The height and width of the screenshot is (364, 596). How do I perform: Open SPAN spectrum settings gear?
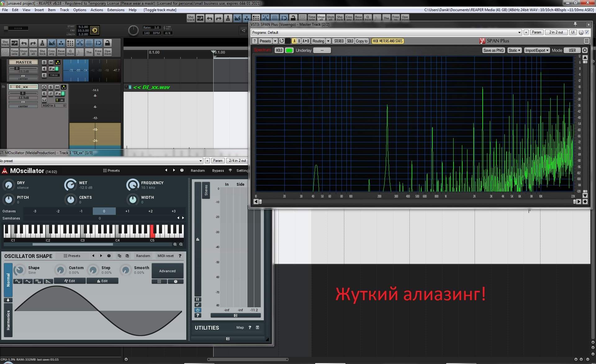[585, 50]
